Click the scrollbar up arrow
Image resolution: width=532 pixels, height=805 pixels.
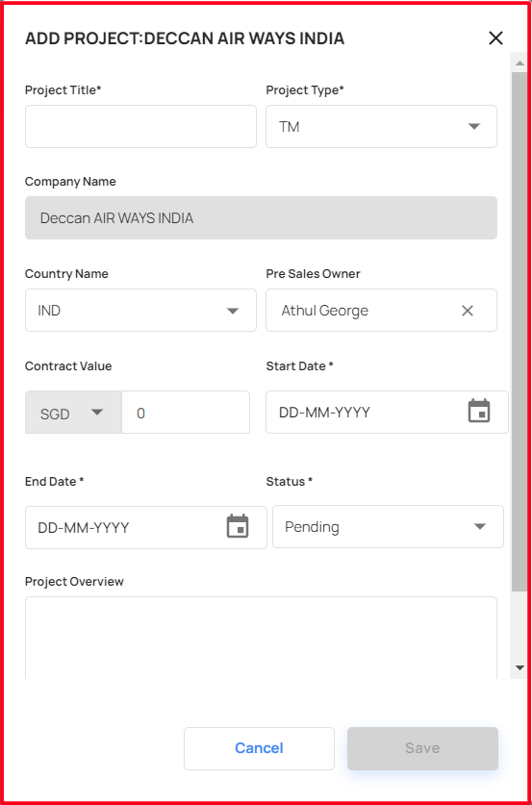pyautogui.click(x=519, y=62)
